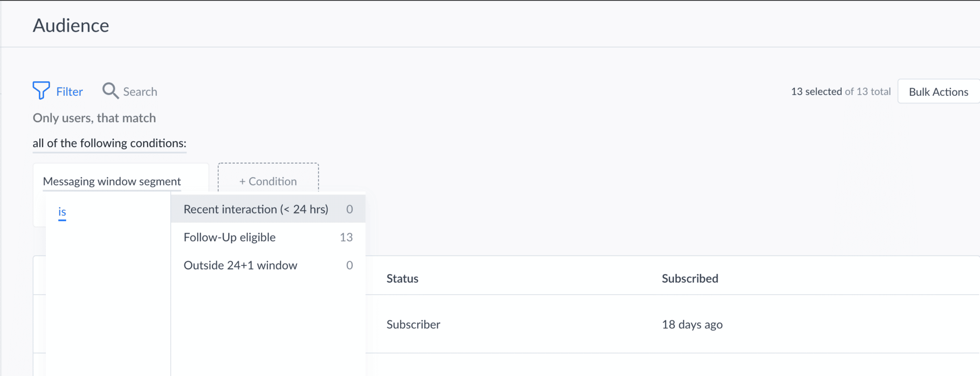Click the magnifying glass search icon
Image resolution: width=980 pixels, height=376 pixels.
[x=110, y=91]
